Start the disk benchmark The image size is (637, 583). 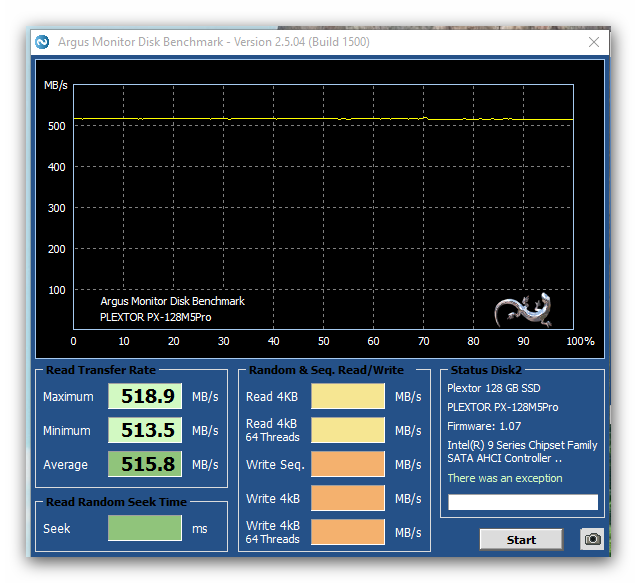(521, 540)
